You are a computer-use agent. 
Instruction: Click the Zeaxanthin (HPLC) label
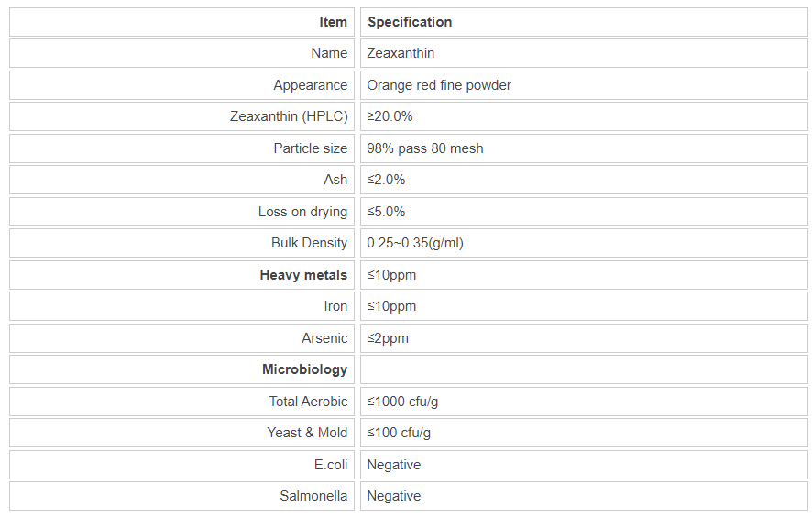click(x=289, y=116)
